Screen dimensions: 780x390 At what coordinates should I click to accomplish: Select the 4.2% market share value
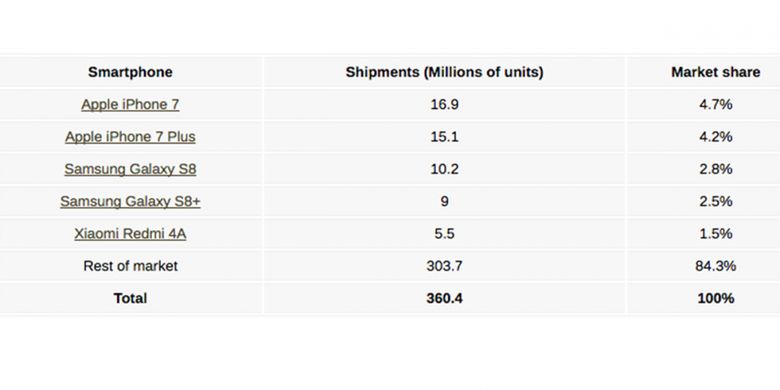tap(715, 137)
